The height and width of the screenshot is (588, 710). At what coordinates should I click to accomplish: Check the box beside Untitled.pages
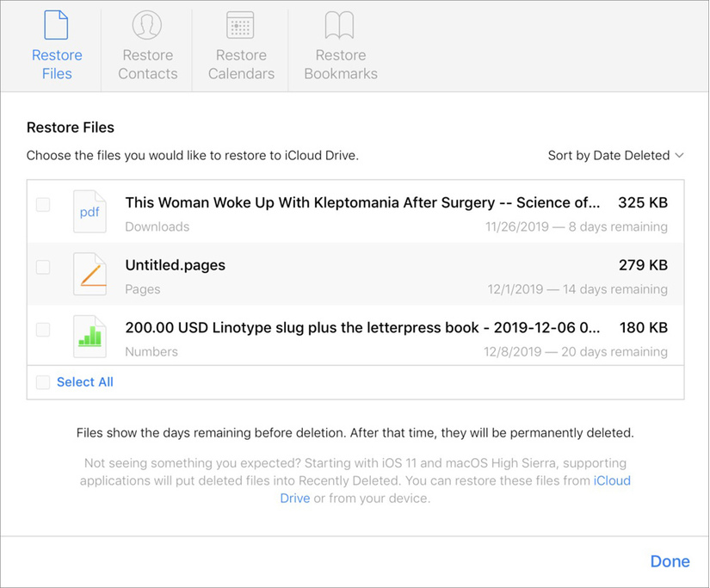tap(43, 268)
